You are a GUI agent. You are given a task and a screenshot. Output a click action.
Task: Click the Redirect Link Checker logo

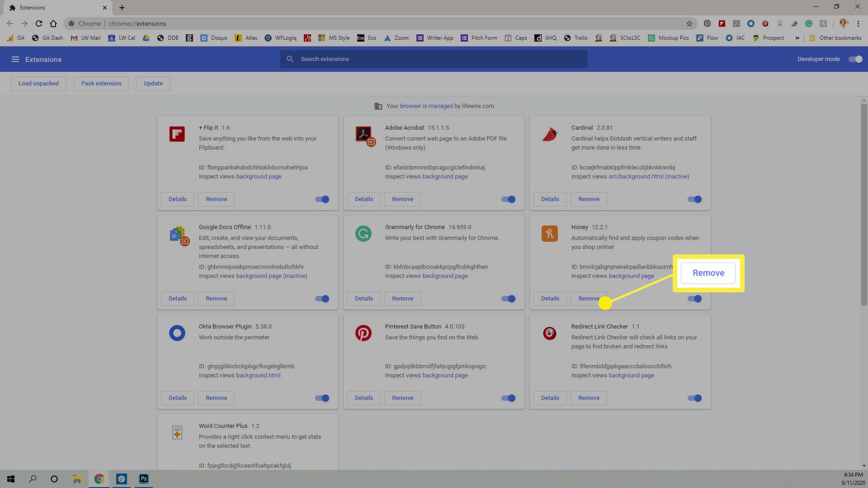[x=550, y=333]
